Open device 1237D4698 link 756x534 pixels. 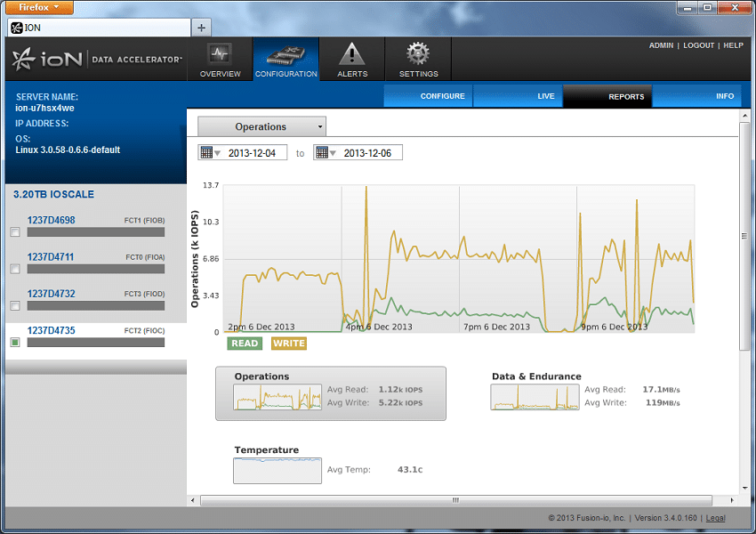click(x=51, y=220)
